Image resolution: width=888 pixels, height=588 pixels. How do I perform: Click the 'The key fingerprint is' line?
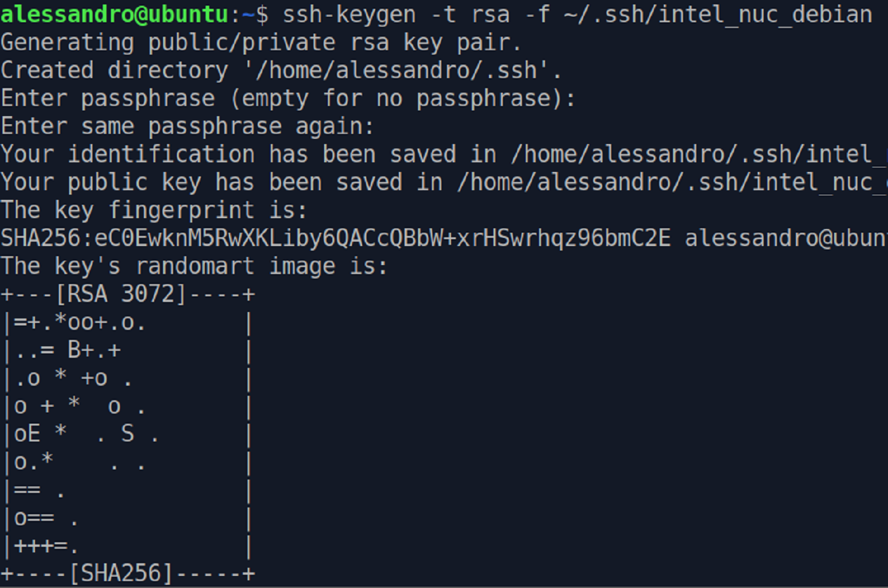(x=153, y=210)
